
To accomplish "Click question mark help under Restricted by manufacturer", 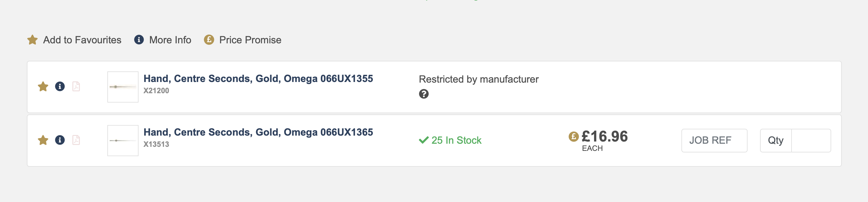I will point(424,94).
